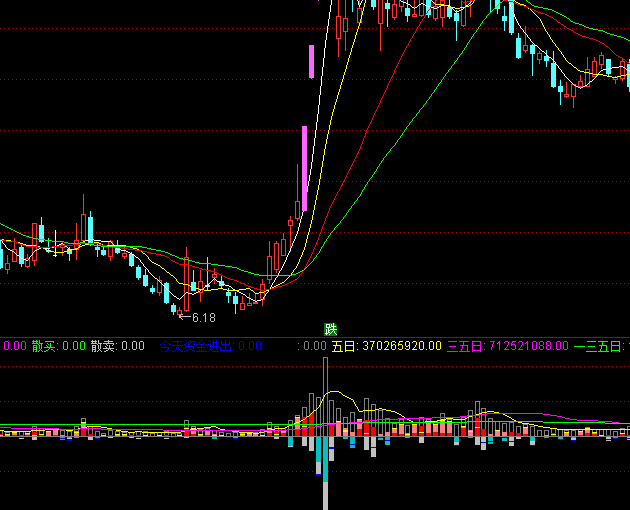Click the red candle at far right low
The width and height of the screenshot is (630, 510).
coord(568,93)
